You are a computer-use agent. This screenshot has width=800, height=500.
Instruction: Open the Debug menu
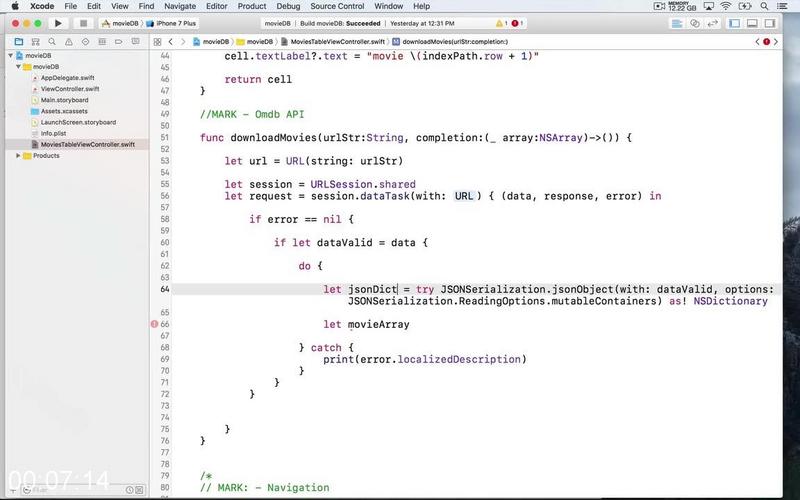click(x=288, y=6)
